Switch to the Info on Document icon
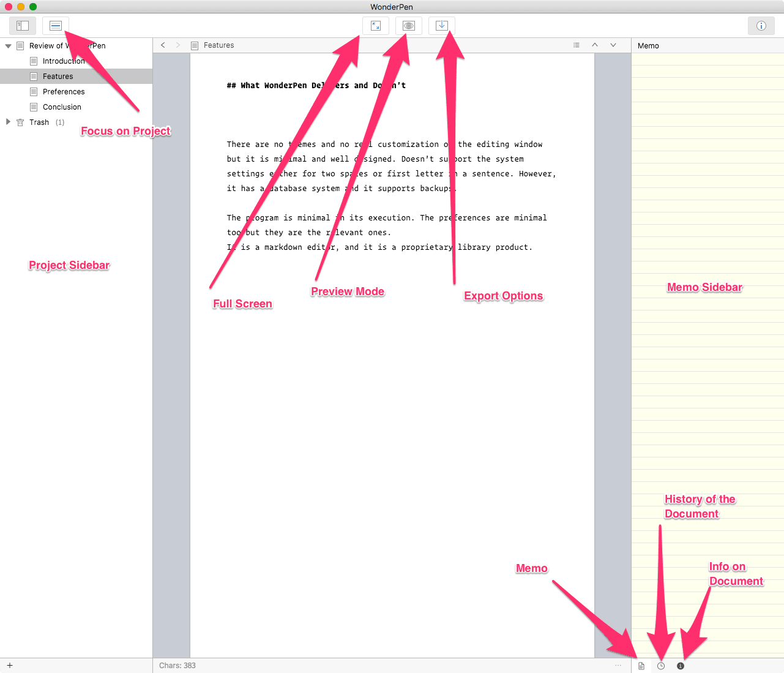Image resolution: width=784 pixels, height=673 pixels. pyautogui.click(x=681, y=666)
